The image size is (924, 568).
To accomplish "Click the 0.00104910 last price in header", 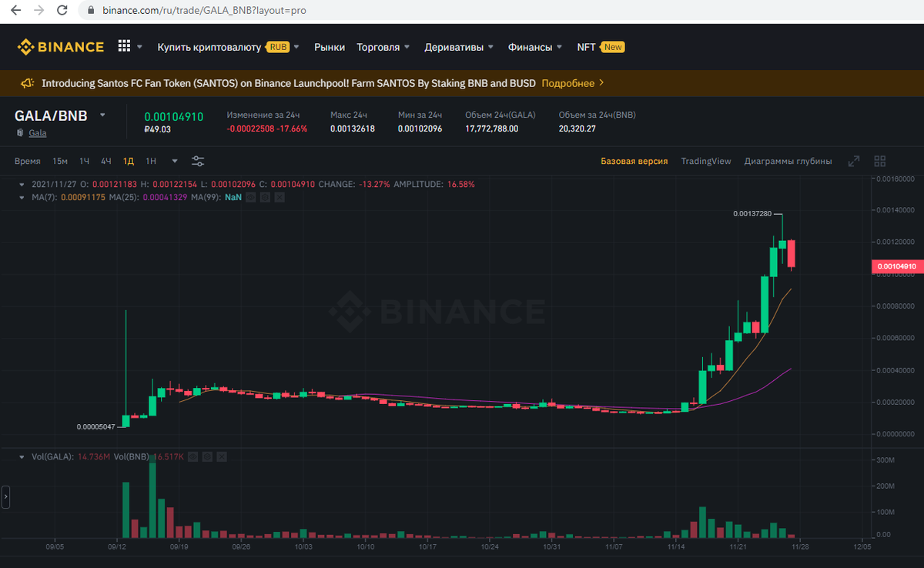I will pyautogui.click(x=174, y=117).
